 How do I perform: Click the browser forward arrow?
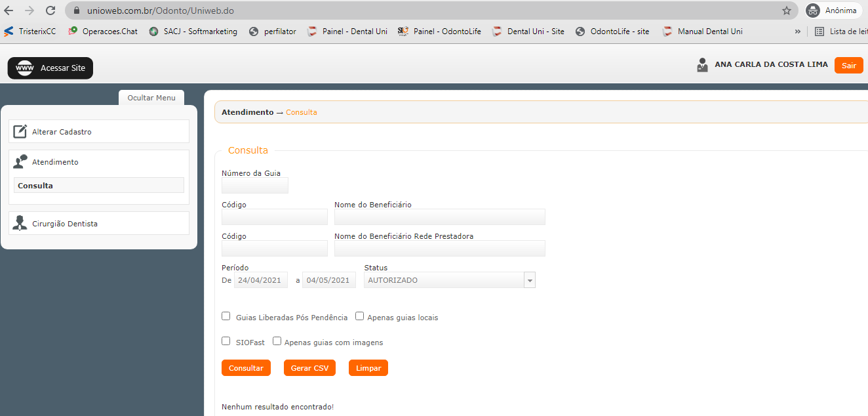click(30, 10)
